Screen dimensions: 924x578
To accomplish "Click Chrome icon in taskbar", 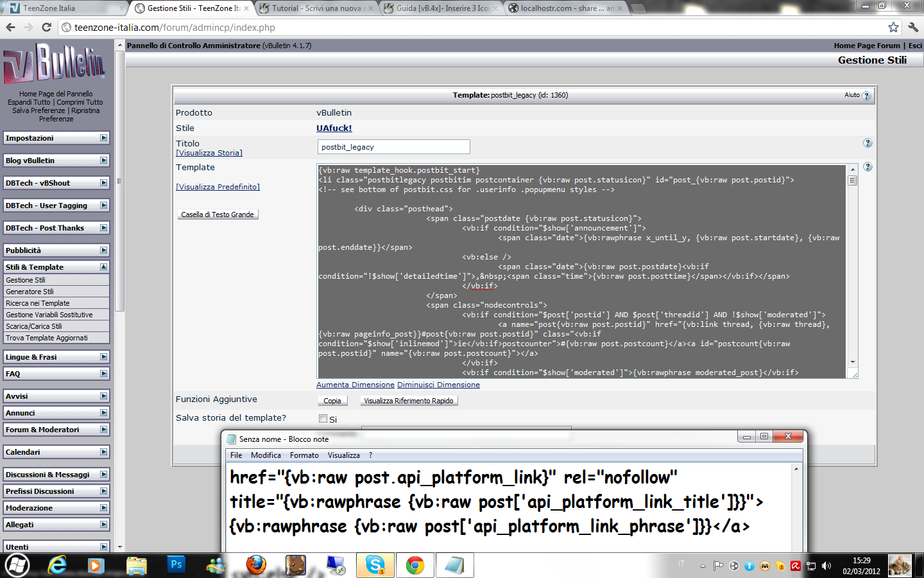I will [415, 565].
